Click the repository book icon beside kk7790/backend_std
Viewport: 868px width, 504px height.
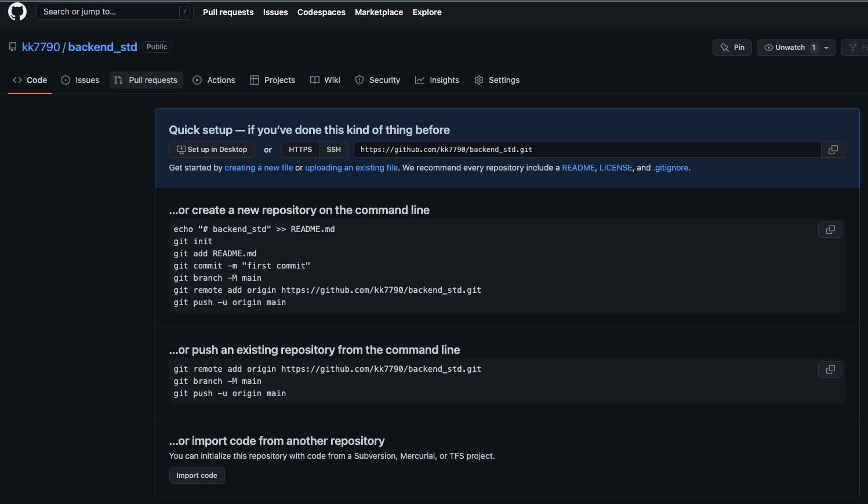[x=13, y=47]
